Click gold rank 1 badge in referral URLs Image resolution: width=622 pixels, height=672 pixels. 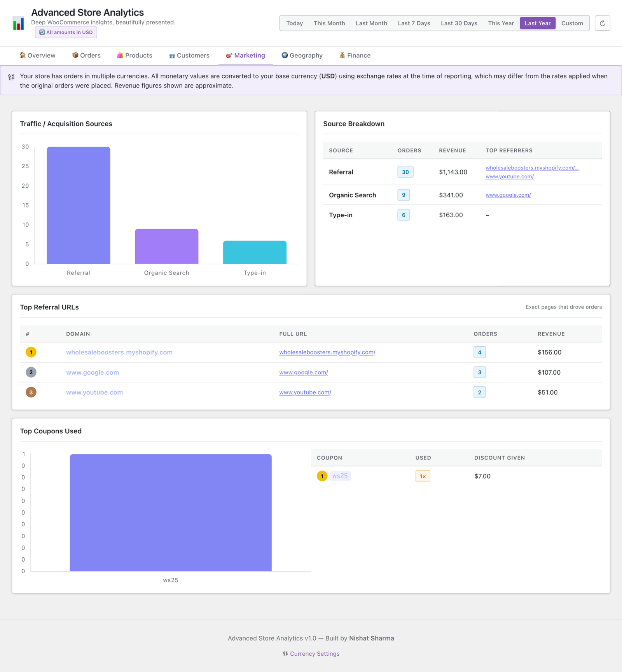(x=31, y=352)
